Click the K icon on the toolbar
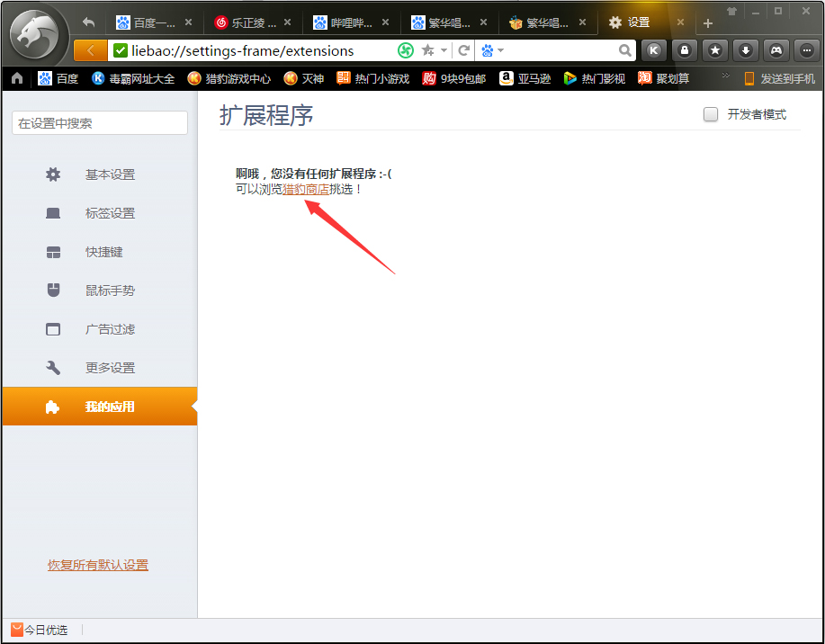 [x=654, y=49]
